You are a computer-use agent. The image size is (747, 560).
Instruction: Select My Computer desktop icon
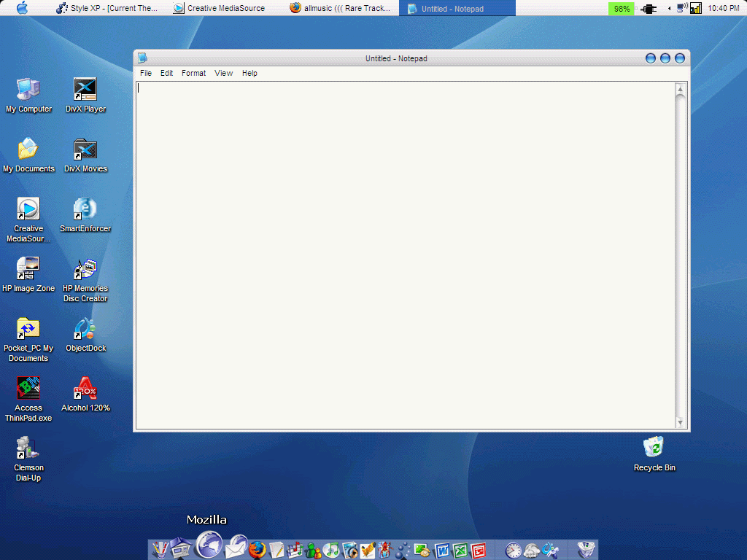tap(28, 96)
